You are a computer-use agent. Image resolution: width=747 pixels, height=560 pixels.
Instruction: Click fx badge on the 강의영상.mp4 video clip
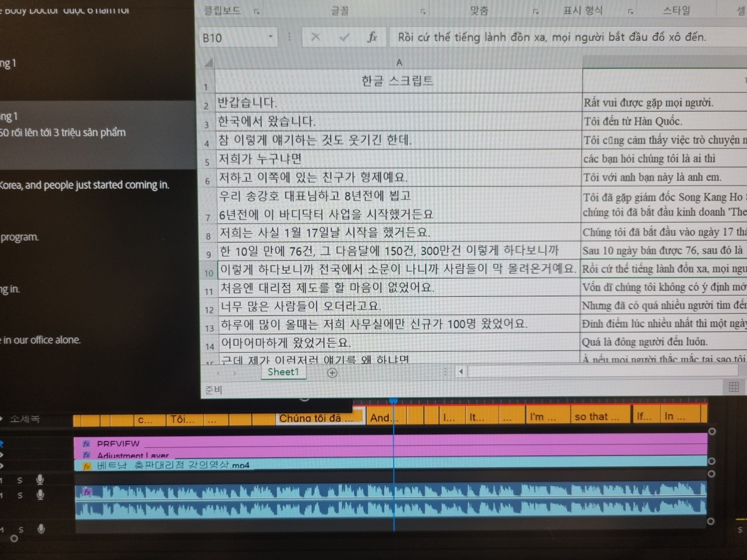[x=87, y=466]
